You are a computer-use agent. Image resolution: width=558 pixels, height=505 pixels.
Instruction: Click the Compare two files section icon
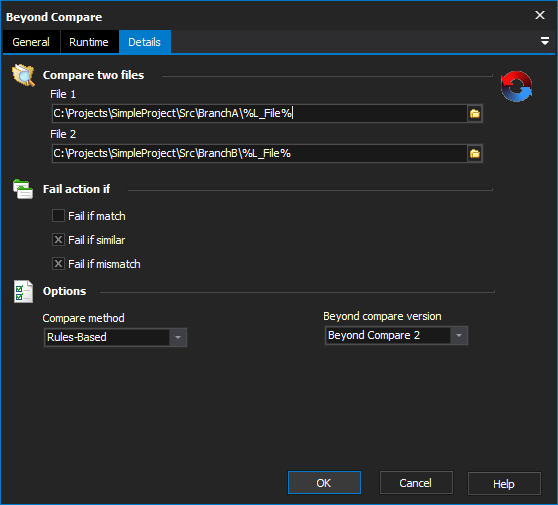tap(23, 75)
